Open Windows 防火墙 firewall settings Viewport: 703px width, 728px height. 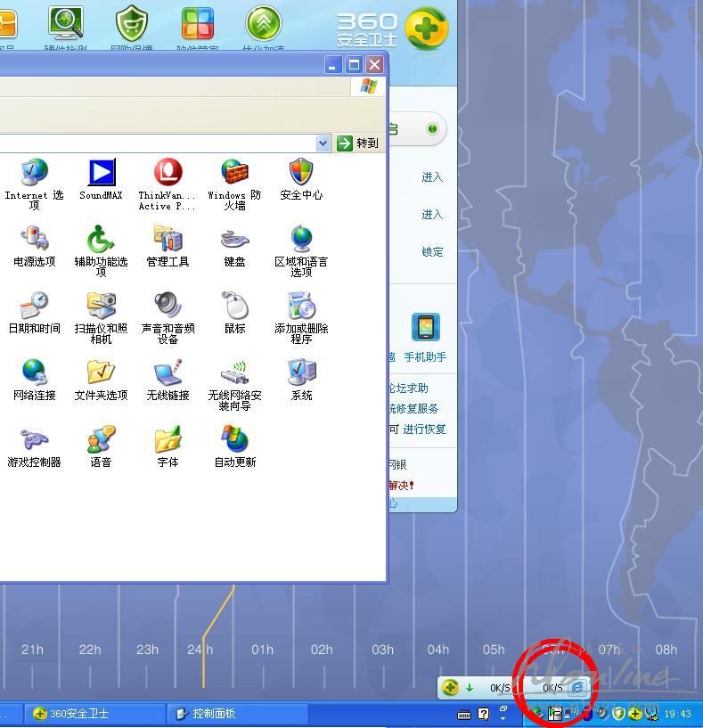234,184
